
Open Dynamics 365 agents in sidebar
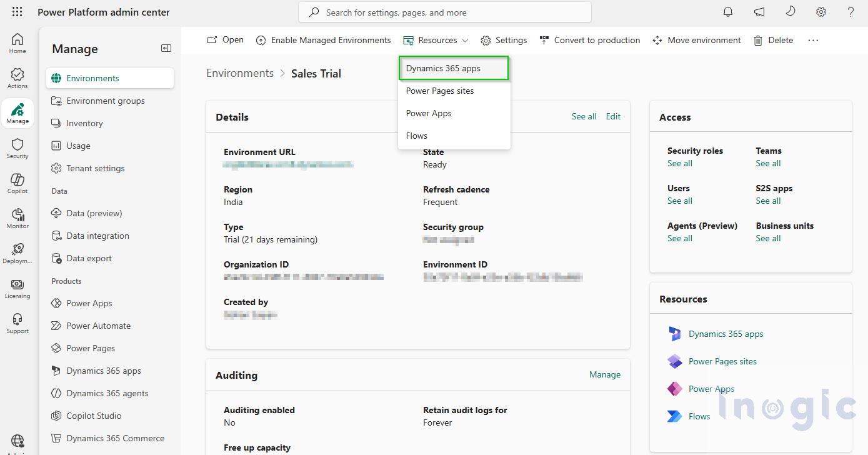click(110, 393)
